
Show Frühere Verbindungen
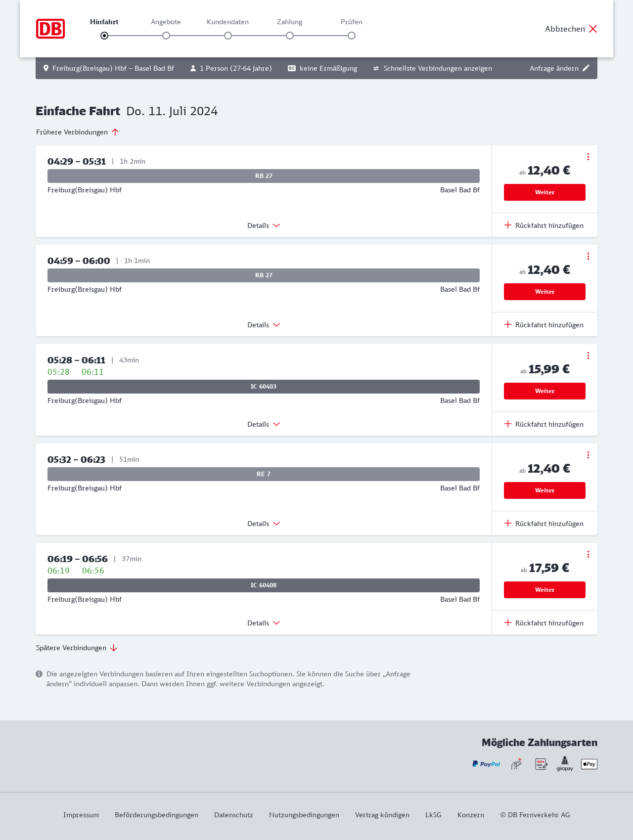coord(78,132)
